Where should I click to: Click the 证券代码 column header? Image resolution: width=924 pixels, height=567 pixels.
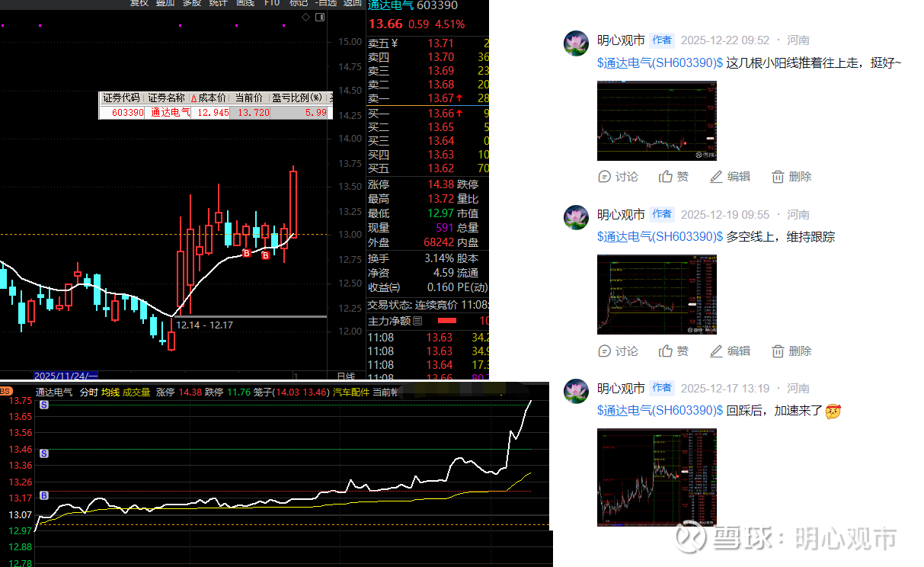pyautogui.click(x=122, y=98)
